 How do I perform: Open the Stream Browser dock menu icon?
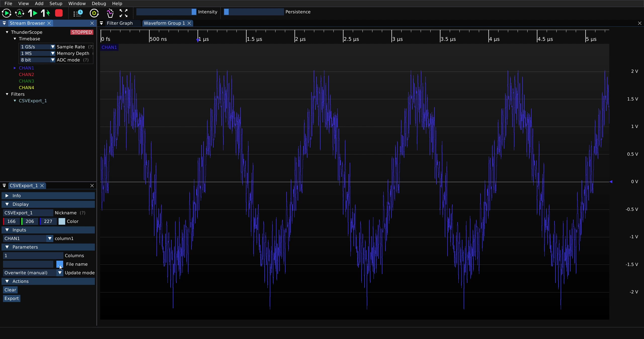(4, 23)
